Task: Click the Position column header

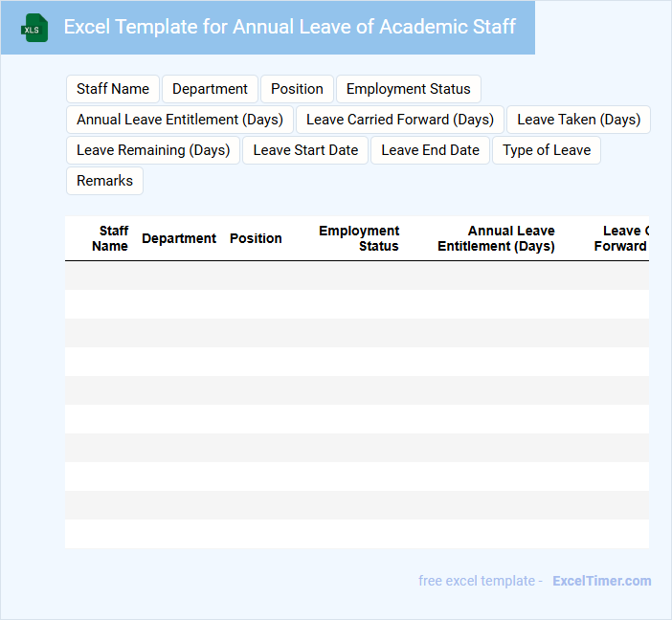Action: pos(256,238)
